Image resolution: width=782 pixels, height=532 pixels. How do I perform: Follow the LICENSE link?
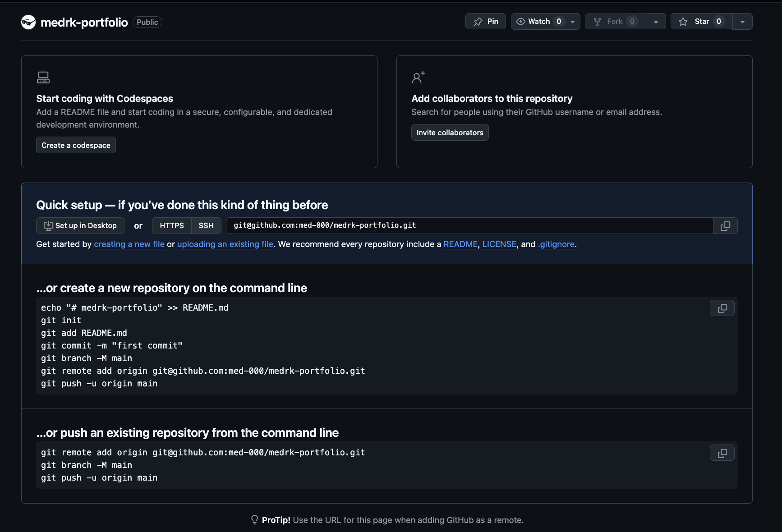point(499,244)
